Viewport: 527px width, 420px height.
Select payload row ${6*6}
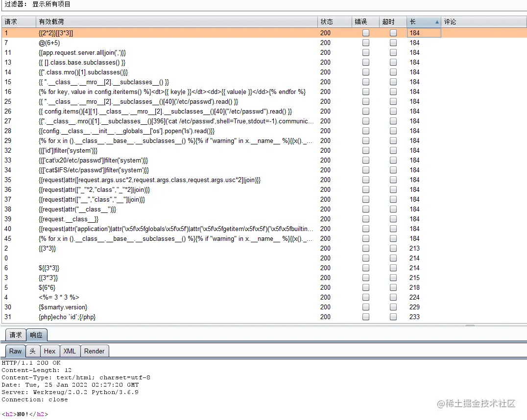[263, 288]
